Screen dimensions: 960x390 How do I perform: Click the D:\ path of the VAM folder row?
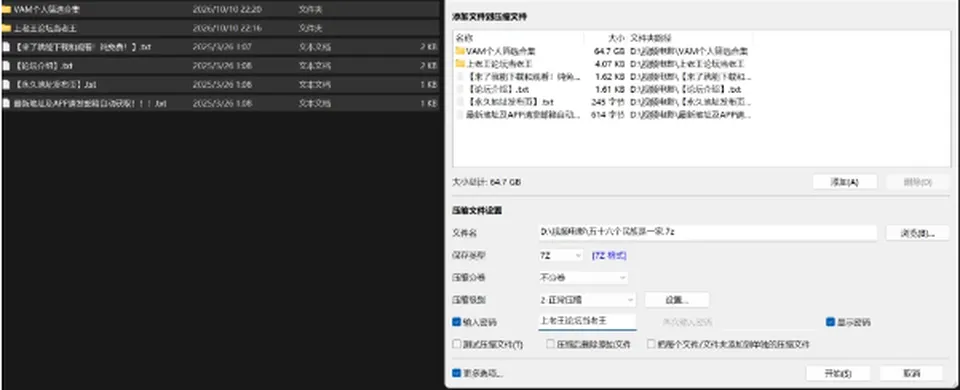[x=689, y=51]
